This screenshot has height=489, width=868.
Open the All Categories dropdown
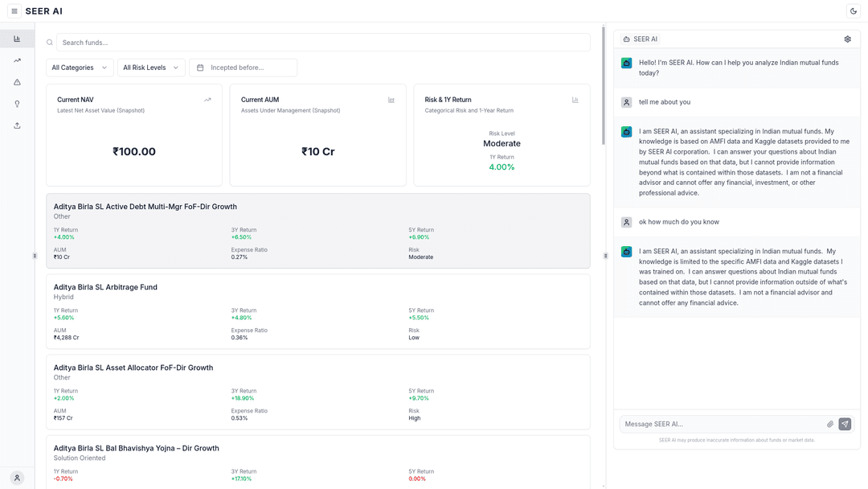point(80,68)
